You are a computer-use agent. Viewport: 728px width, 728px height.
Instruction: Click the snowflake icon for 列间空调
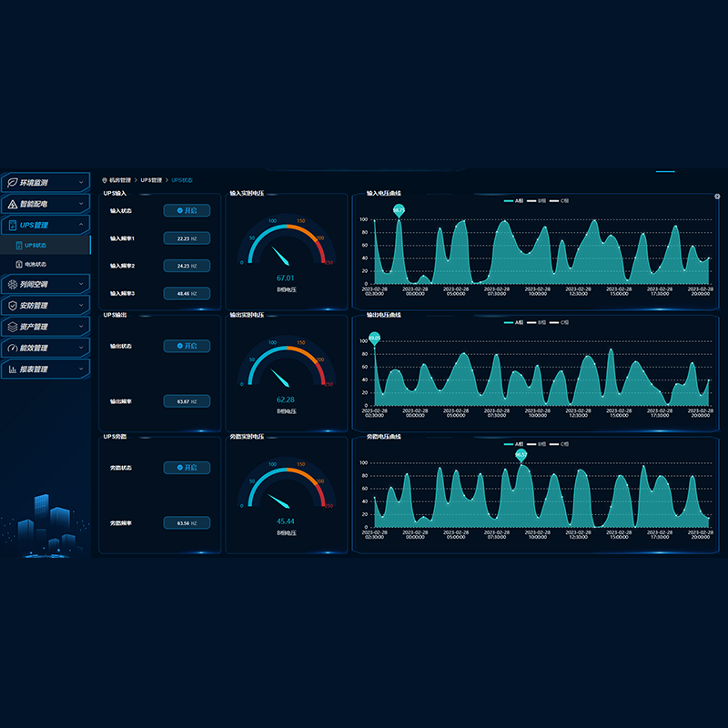click(12, 285)
